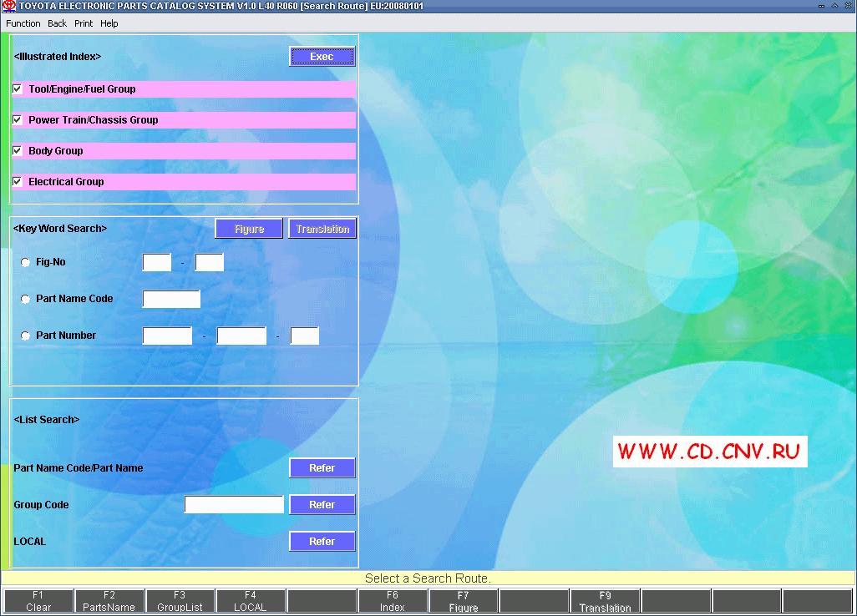This screenshot has width=857, height=616.
Task: Open the Back menu
Action: click(57, 23)
